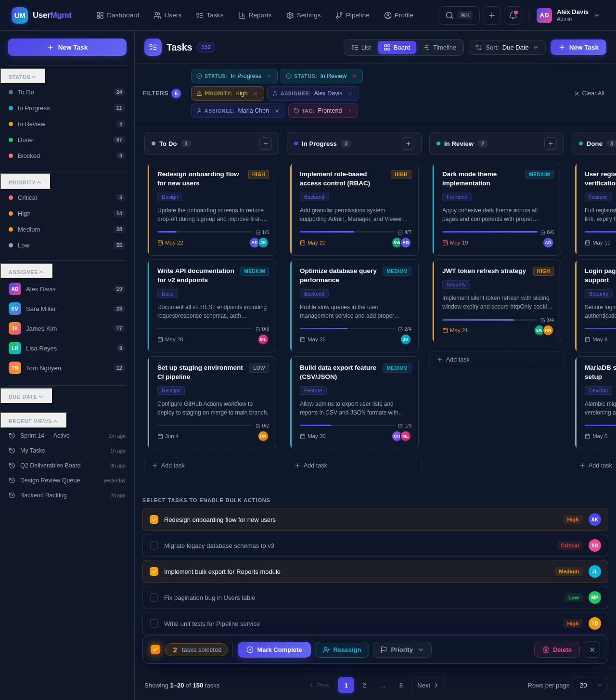Click the AD avatar on Dark mode theme card
616x700 pixels.
tap(548, 243)
